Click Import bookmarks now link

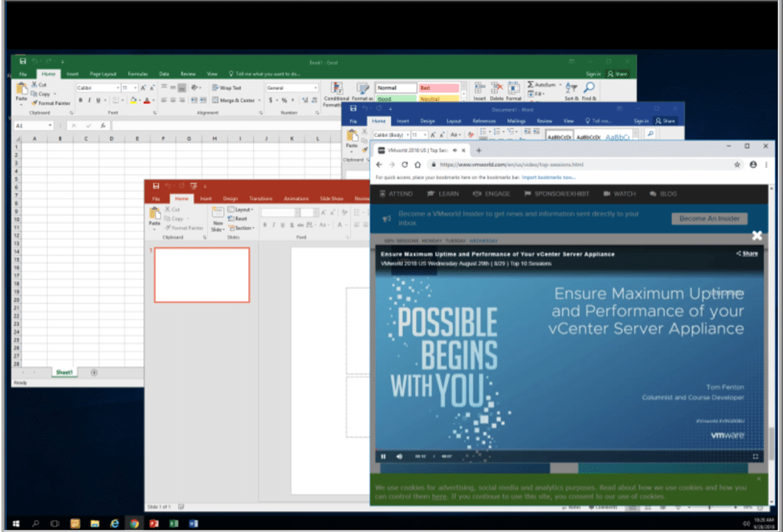coord(549,177)
